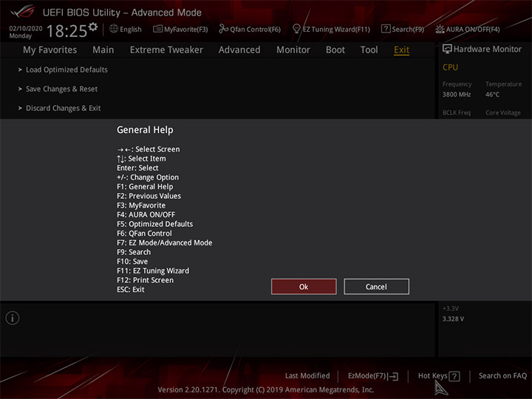The height and width of the screenshot is (399, 532).
Task: Click the Hardware Monitor screen icon
Action: tap(447, 50)
